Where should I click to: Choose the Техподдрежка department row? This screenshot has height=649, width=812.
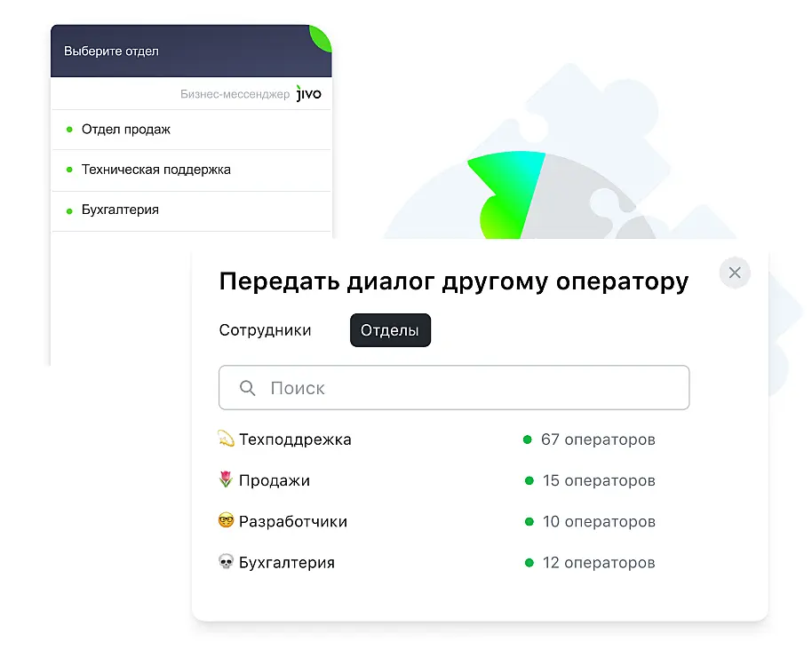coord(437,439)
